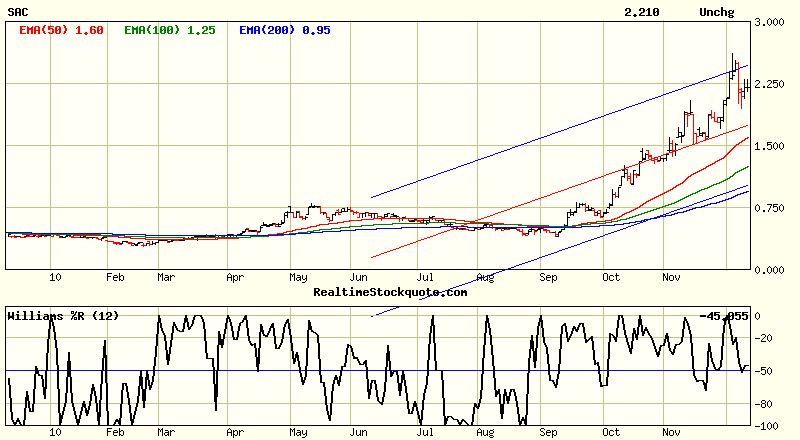Click the Williams %R (12) indicator title
The image size is (800, 440).
pos(64,316)
